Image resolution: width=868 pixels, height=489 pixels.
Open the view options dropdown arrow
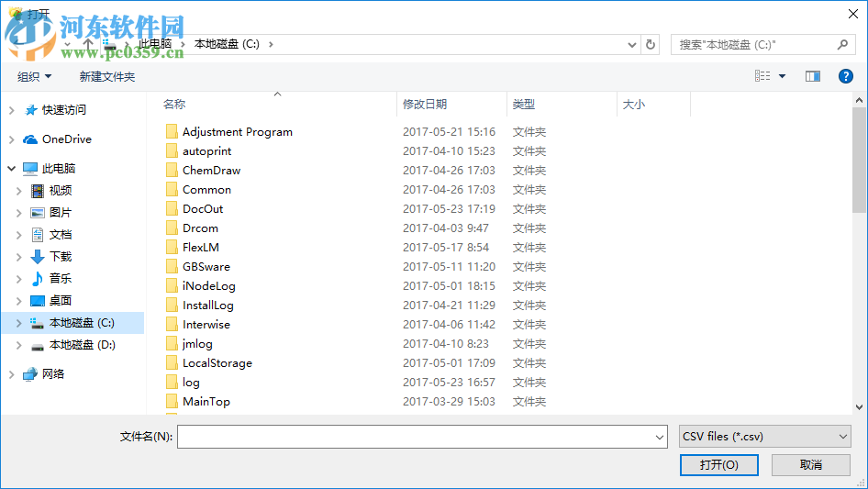click(782, 76)
